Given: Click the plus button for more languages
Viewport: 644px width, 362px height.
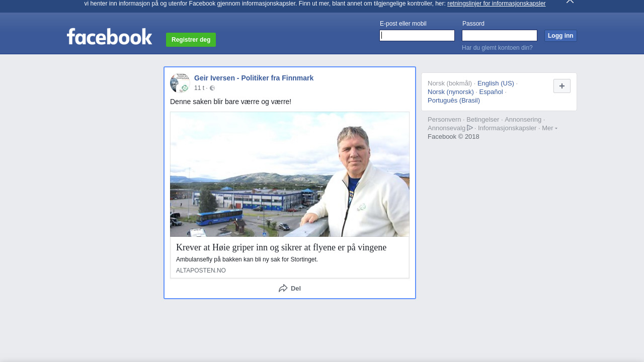Looking at the screenshot, I should (x=561, y=86).
